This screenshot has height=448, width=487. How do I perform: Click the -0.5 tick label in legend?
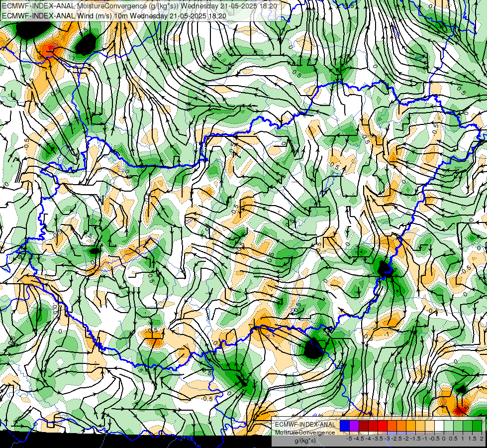pos(434,439)
